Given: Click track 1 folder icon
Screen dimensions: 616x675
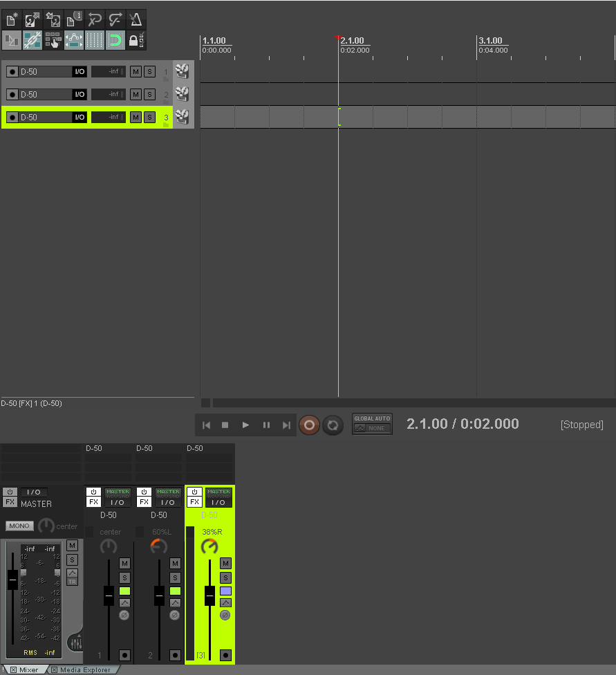Looking at the screenshot, I should (166, 80).
